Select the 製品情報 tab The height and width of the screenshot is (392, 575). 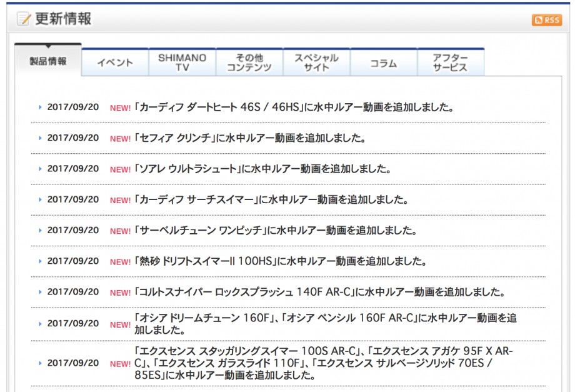48,61
